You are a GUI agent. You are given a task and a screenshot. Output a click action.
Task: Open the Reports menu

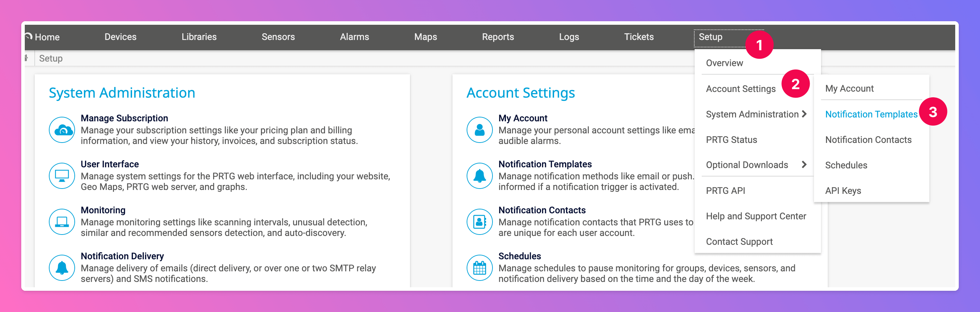pos(497,37)
